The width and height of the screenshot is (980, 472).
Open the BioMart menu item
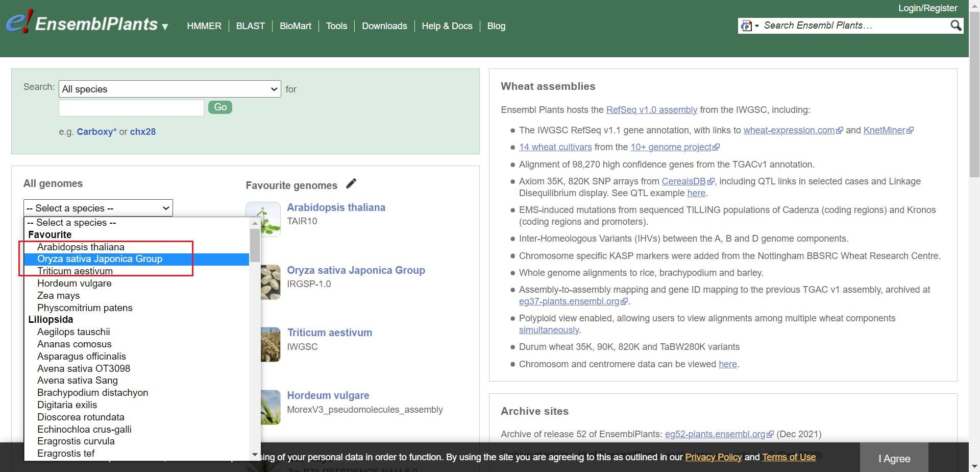[296, 26]
